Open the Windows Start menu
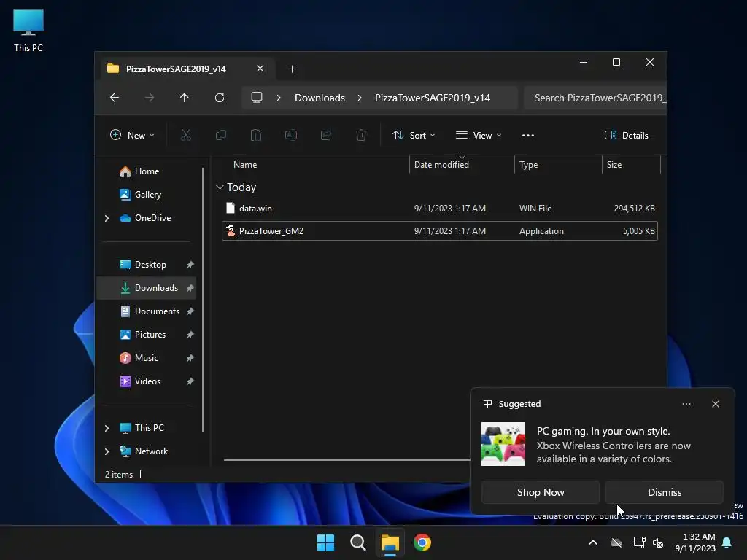The height and width of the screenshot is (560, 747). pos(326,542)
